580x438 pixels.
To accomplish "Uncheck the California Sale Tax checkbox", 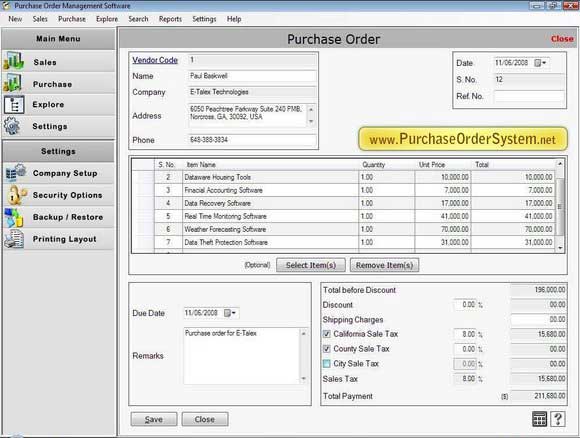I will (327, 334).
